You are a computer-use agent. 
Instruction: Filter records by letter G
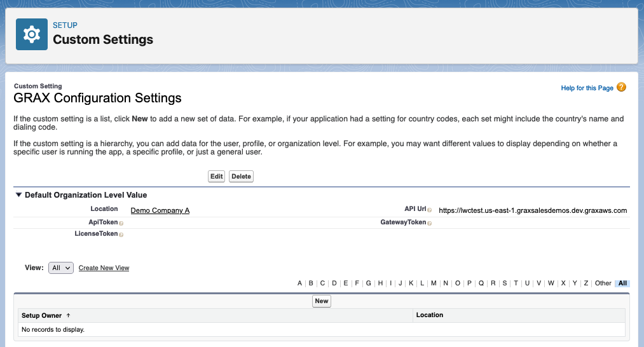pos(369,283)
